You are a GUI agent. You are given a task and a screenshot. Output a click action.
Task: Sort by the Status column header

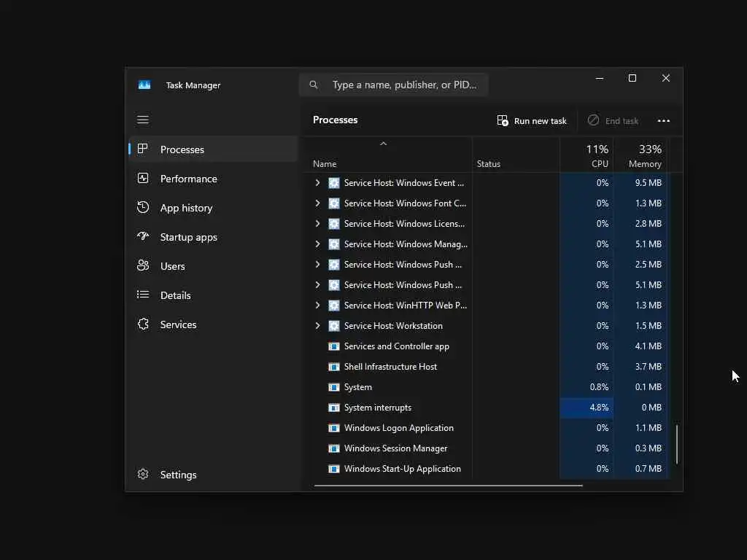(516, 155)
